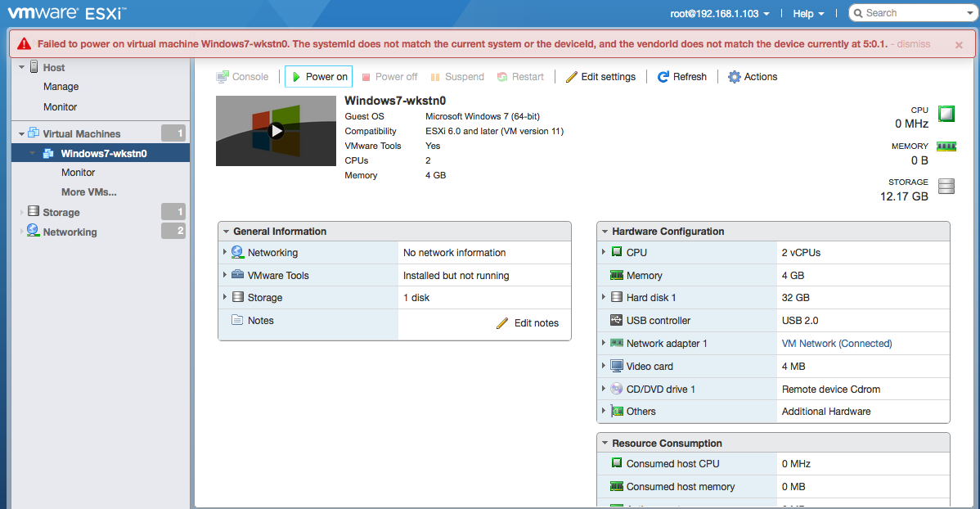This screenshot has height=509, width=980.
Task: Open the VM console icon
Action: point(242,76)
